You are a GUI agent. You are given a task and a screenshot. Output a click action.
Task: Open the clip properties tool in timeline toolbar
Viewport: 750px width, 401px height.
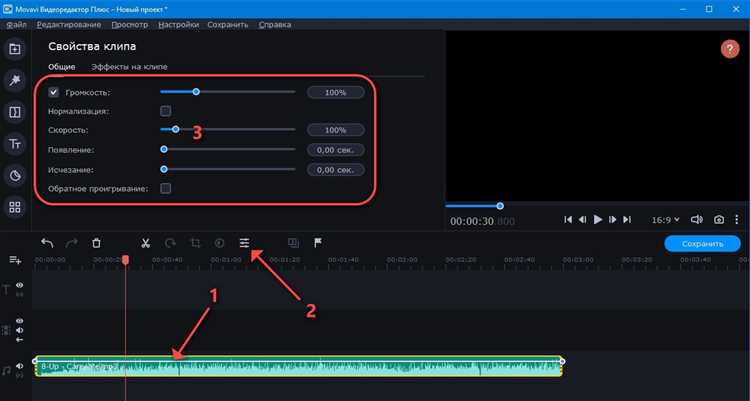pyautogui.click(x=244, y=243)
